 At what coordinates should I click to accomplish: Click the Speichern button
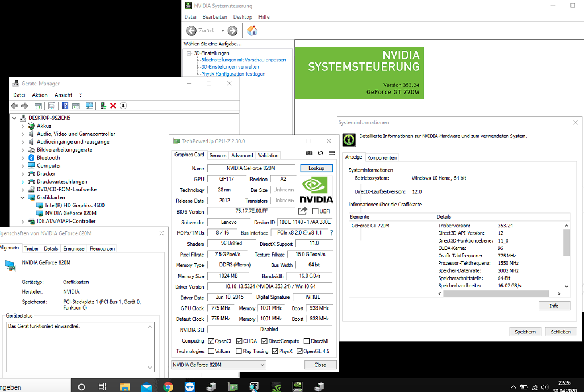[525, 332]
